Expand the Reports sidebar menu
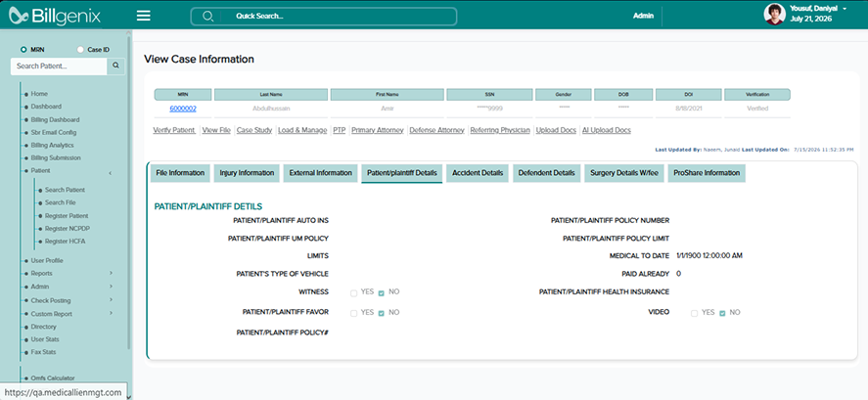Viewport: 868px width, 400px height. 111,273
